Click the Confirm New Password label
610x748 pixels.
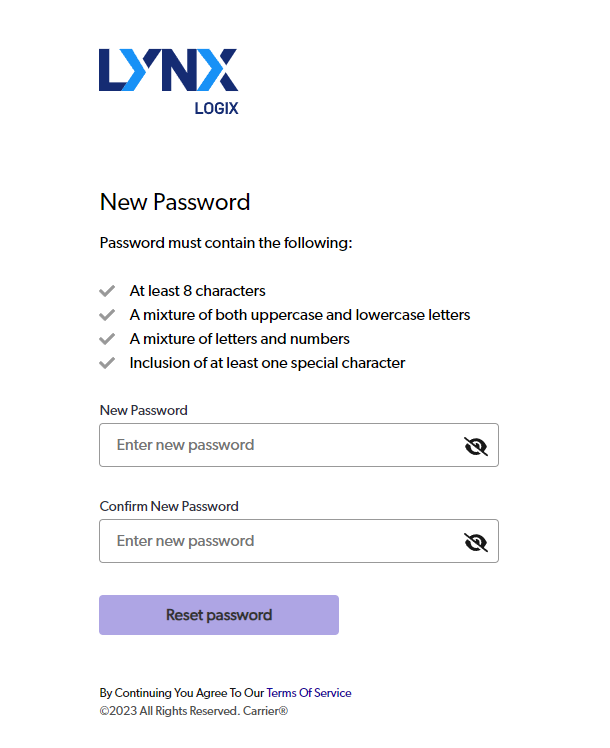click(169, 506)
